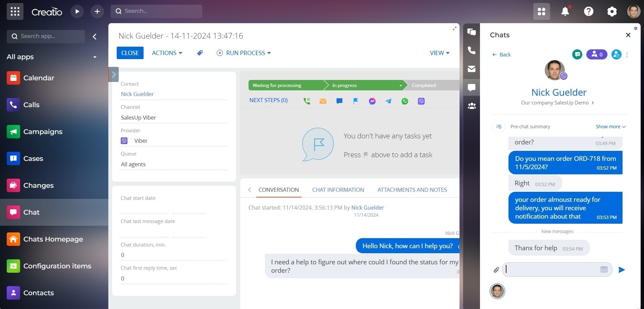The width and height of the screenshot is (644, 309).
Task: Add a task using the flag icon
Action: [x=356, y=101]
